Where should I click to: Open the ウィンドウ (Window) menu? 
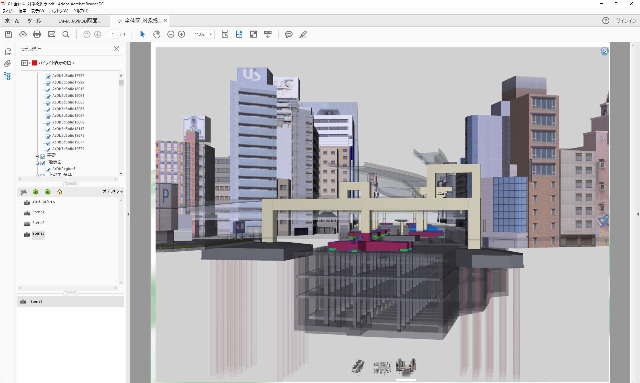58,11
